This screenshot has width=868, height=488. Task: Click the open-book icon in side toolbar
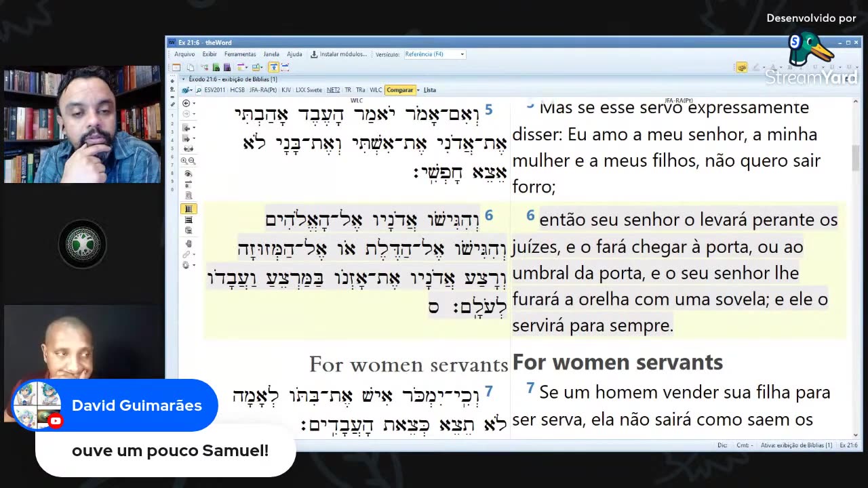189,148
